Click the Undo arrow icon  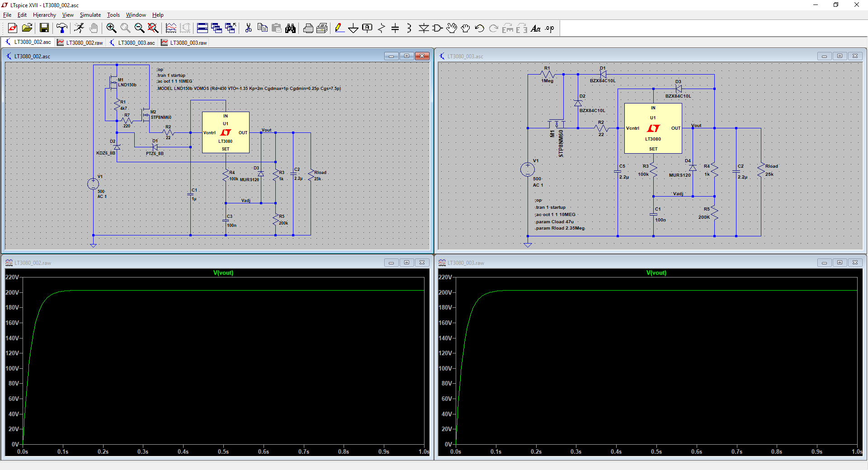click(480, 28)
